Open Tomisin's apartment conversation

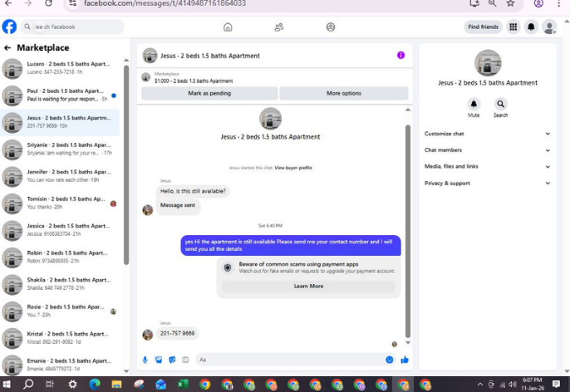(x=60, y=203)
